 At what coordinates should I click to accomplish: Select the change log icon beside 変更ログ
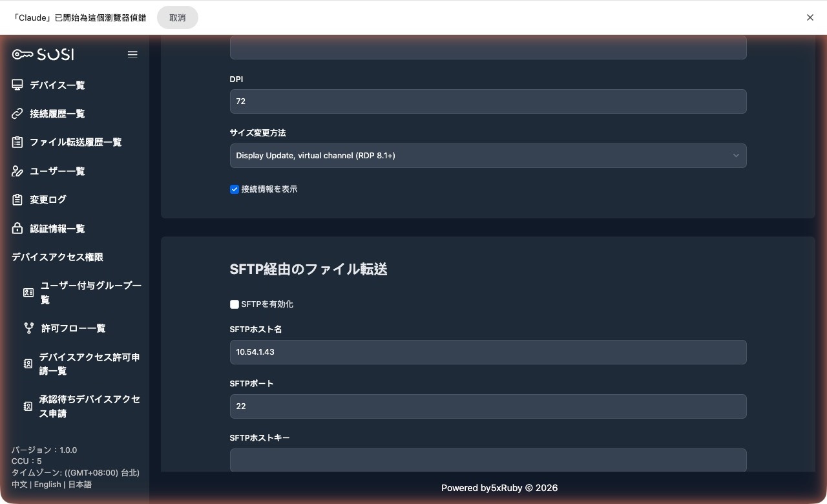point(17,199)
